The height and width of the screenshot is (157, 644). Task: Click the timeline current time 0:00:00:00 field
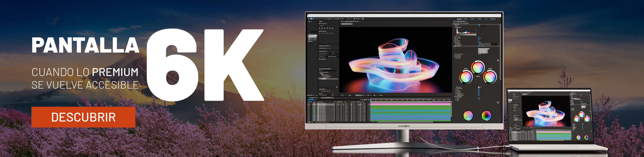click(x=311, y=99)
